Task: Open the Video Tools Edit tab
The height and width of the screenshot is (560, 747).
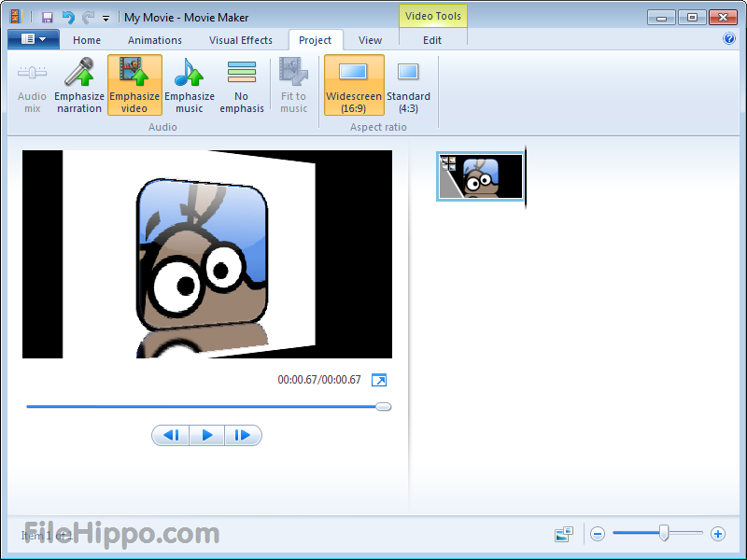Action: [432, 40]
